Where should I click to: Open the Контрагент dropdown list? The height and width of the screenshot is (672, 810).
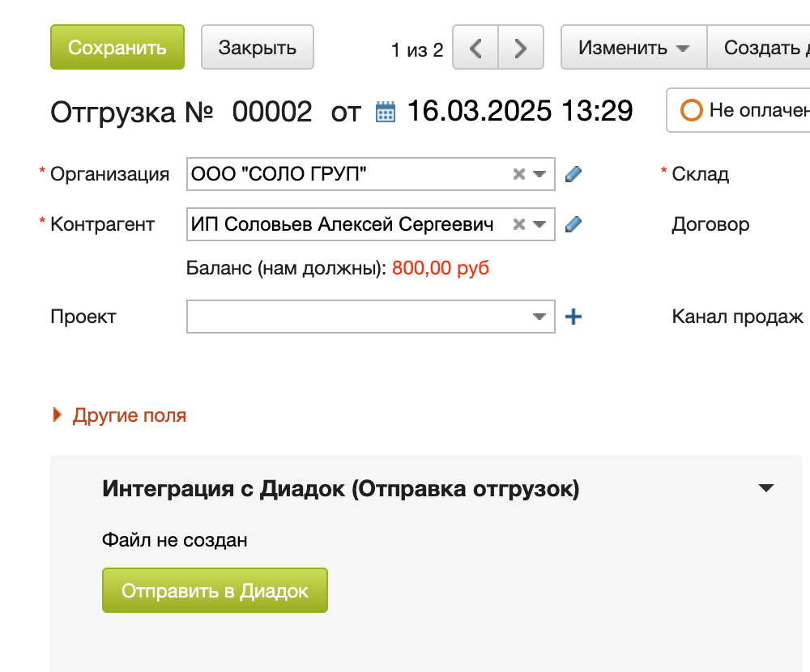[x=539, y=224]
